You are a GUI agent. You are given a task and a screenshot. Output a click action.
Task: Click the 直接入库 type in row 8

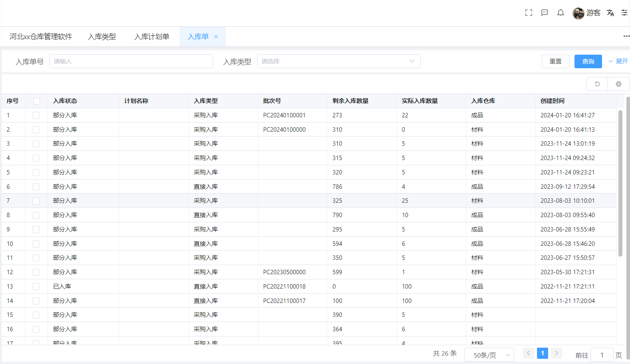tap(206, 215)
